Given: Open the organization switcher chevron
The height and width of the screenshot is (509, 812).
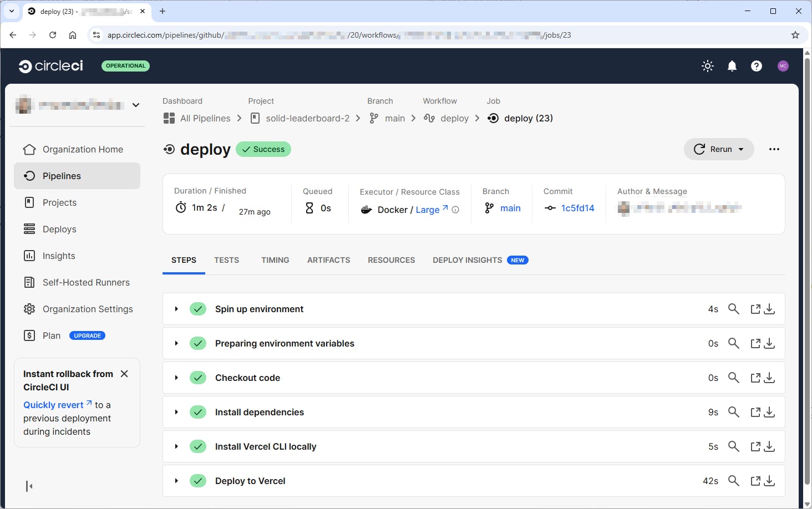Looking at the screenshot, I should point(136,105).
